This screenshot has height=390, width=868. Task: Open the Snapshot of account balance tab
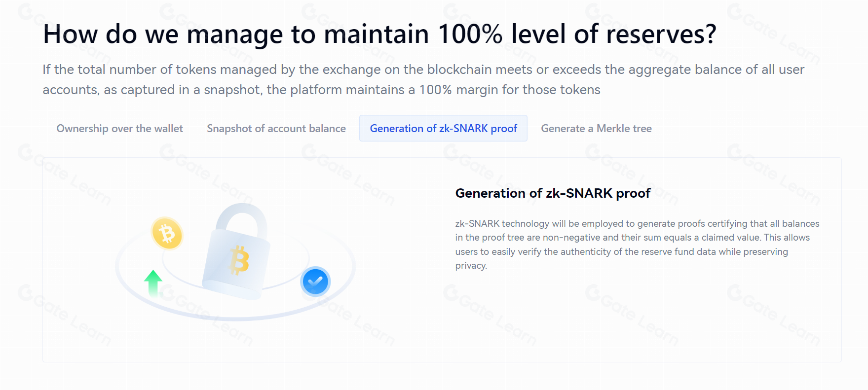(276, 128)
